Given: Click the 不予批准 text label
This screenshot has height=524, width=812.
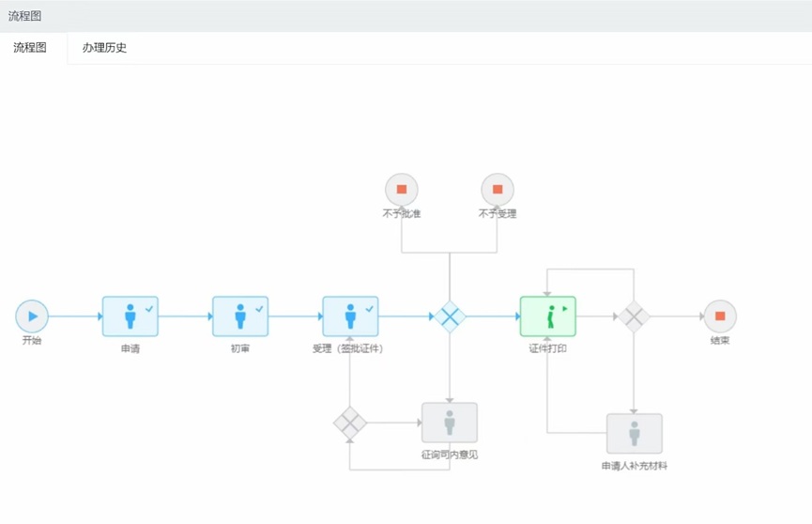Looking at the screenshot, I should 402,214.
